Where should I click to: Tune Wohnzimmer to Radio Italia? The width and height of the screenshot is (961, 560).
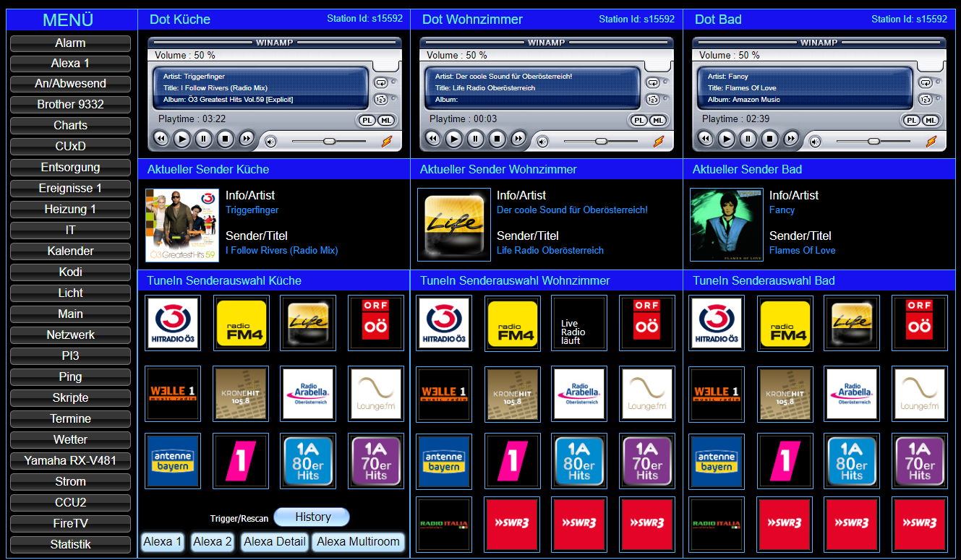pyautogui.click(x=444, y=524)
